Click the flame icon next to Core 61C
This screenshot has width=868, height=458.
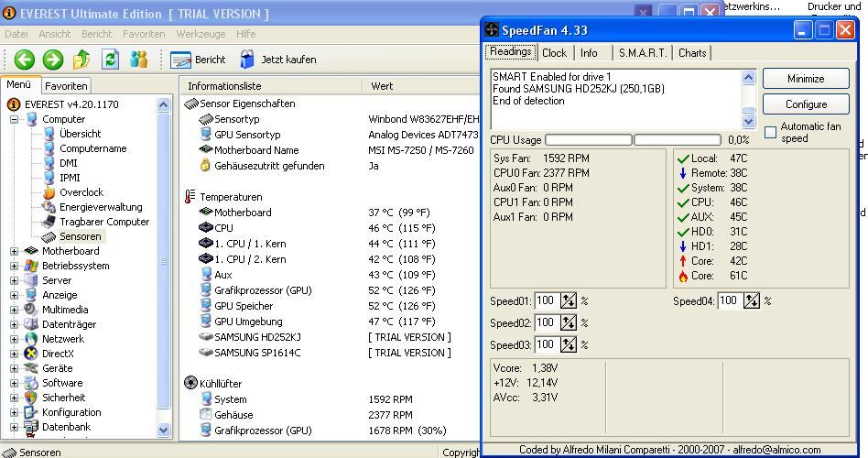pyautogui.click(x=683, y=276)
